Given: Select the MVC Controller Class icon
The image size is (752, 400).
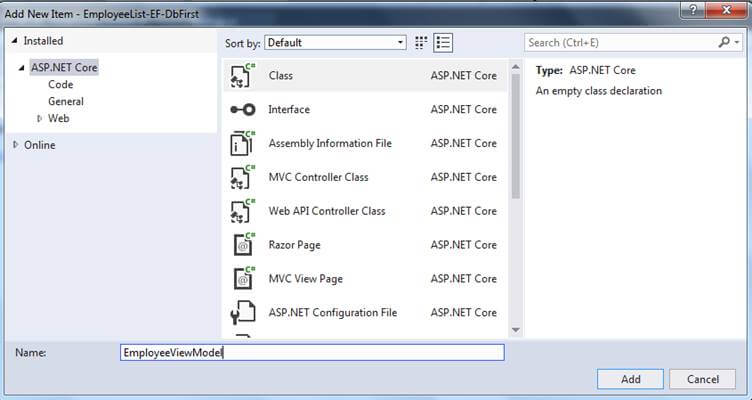Looking at the screenshot, I should (x=243, y=177).
